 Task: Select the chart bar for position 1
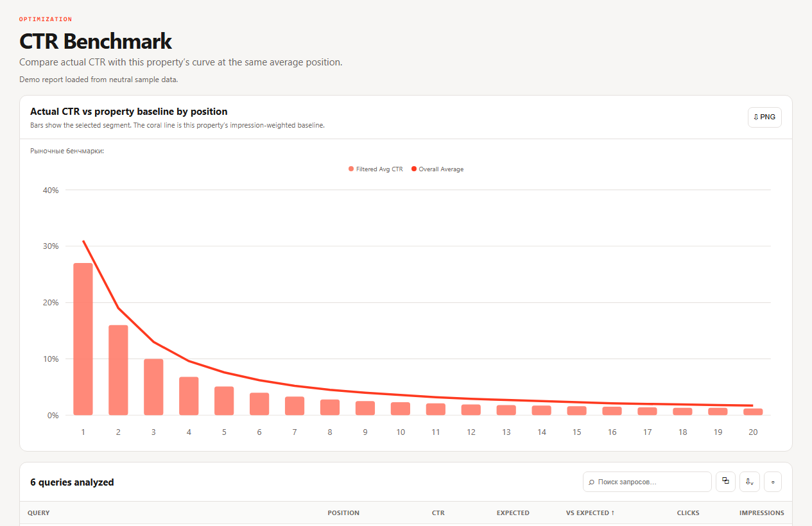(x=83, y=339)
